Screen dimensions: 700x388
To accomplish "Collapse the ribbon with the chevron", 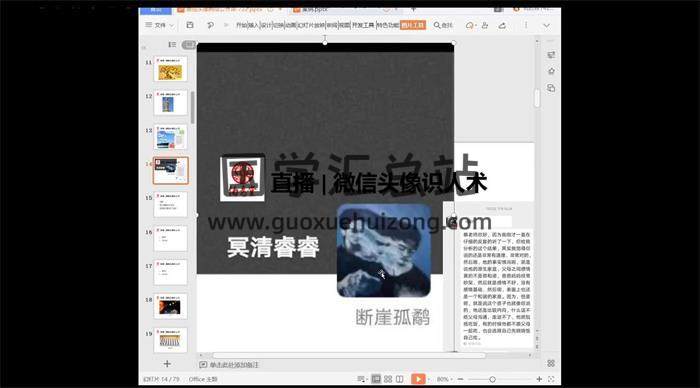I will coord(546,25).
